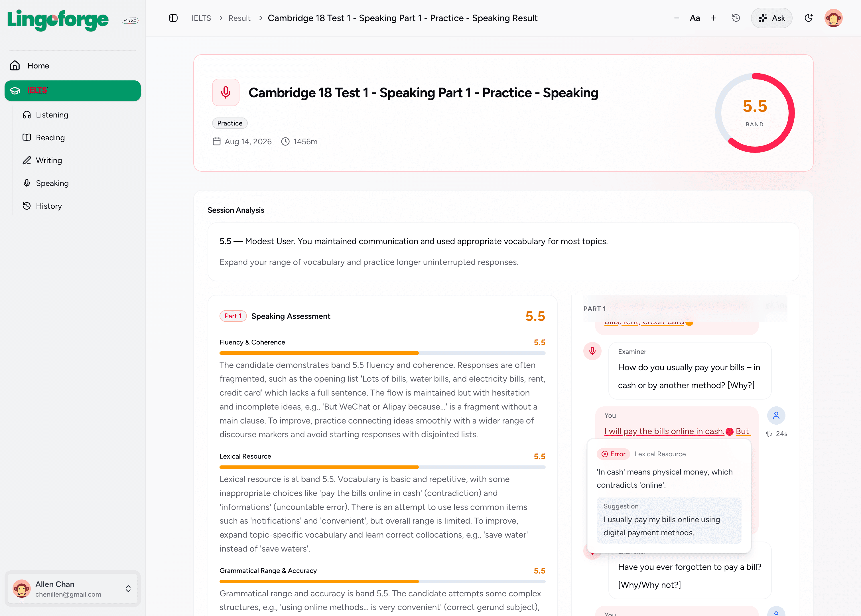Click the 'Session Analysis' heading
The width and height of the screenshot is (861, 616).
tap(236, 210)
